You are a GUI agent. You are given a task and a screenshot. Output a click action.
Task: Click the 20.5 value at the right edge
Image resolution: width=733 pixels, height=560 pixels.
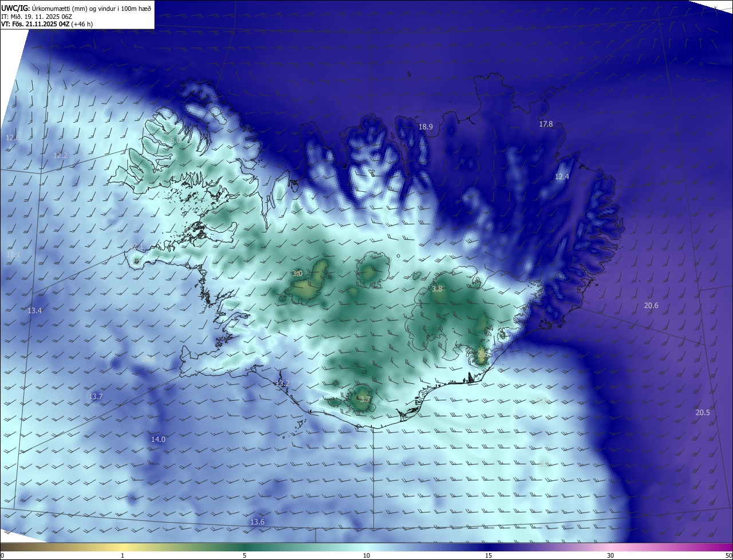coord(703,413)
